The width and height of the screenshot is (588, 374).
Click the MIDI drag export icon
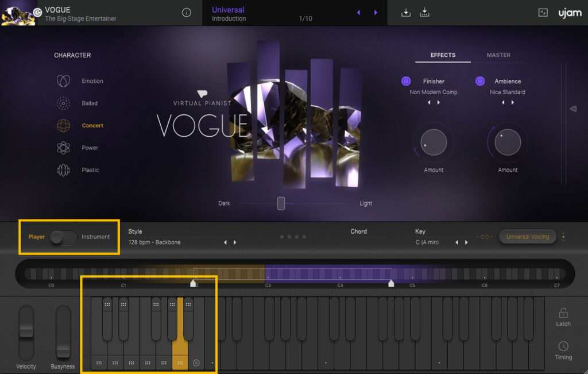coord(424,12)
